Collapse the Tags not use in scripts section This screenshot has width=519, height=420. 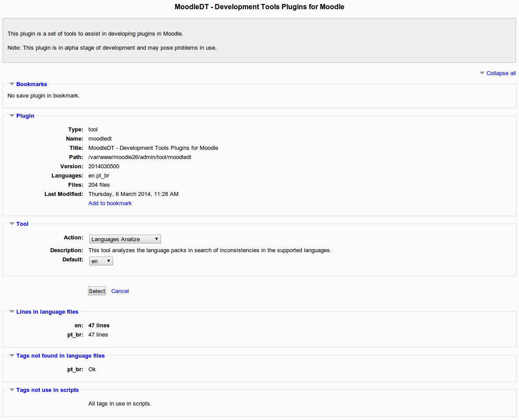pyautogui.click(x=11, y=389)
